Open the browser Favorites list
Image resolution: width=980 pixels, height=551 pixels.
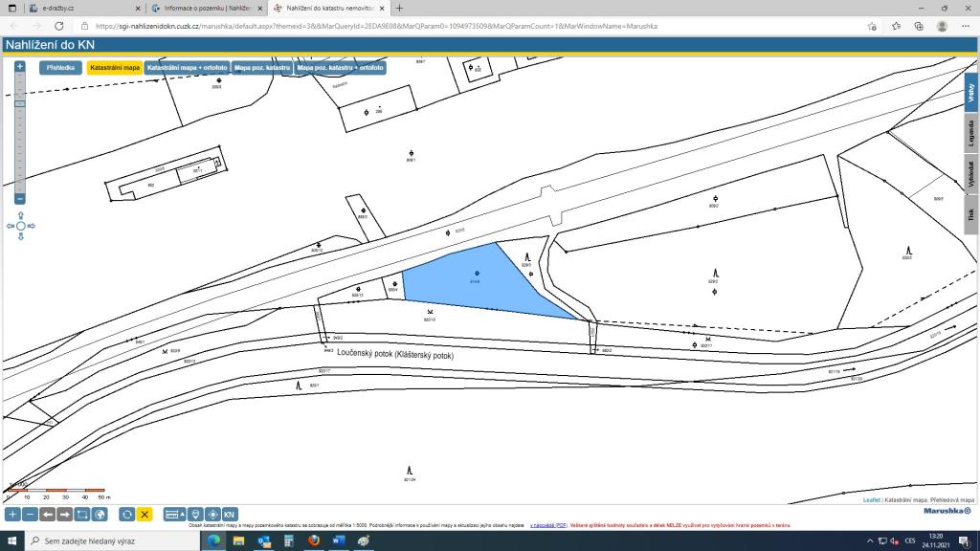pos(896,26)
